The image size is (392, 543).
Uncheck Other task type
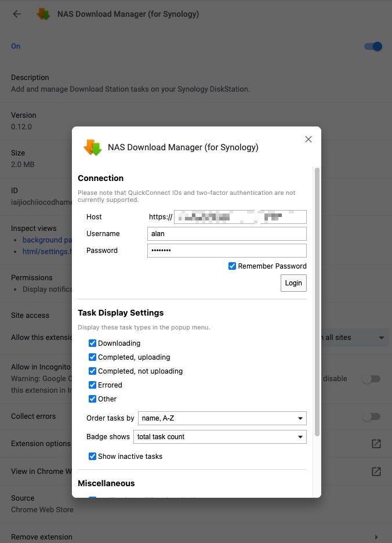[x=92, y=399]
